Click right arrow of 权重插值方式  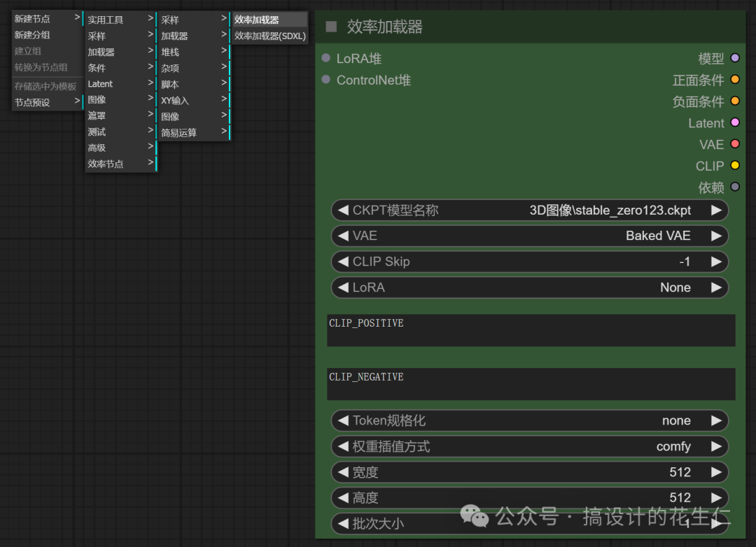[x=717, y=447]
